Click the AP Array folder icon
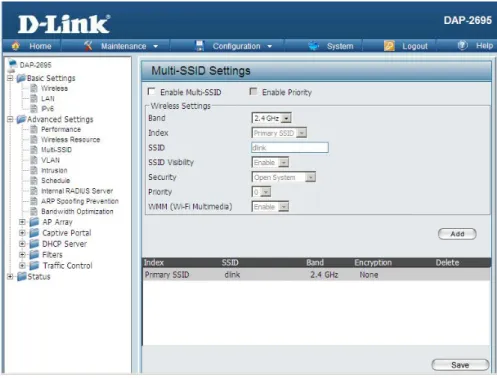Image resolution: width=497 pixels, height=378 pixels. click(x=34, y=222)
